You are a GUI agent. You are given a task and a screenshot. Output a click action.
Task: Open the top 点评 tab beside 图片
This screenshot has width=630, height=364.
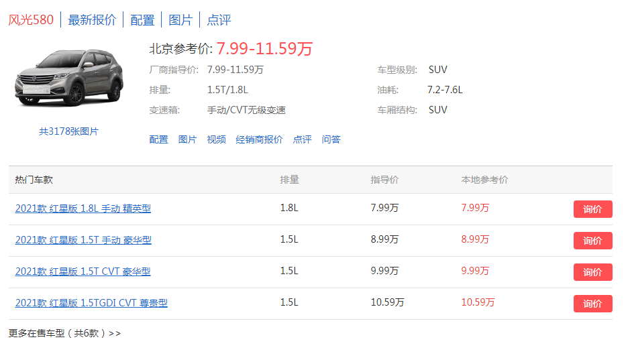219,19
